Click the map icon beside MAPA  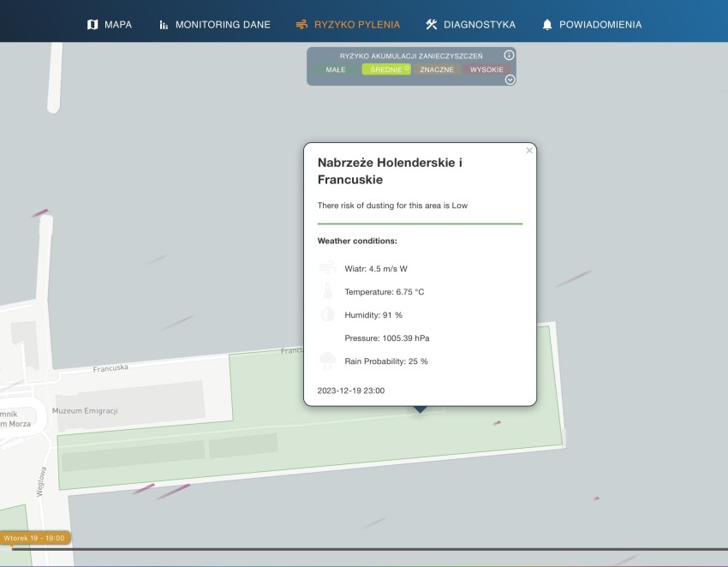[x=92, y=25]
